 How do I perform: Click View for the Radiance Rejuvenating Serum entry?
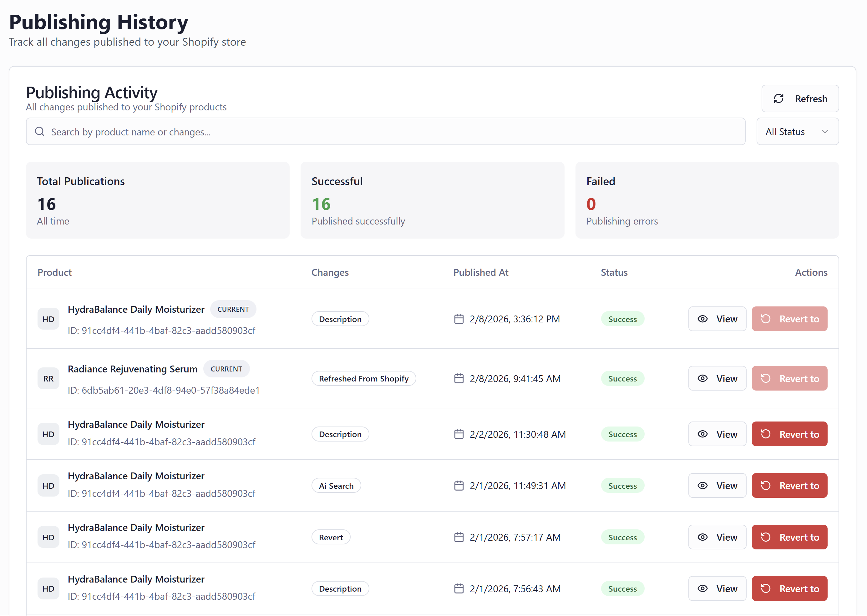[717, 378]
